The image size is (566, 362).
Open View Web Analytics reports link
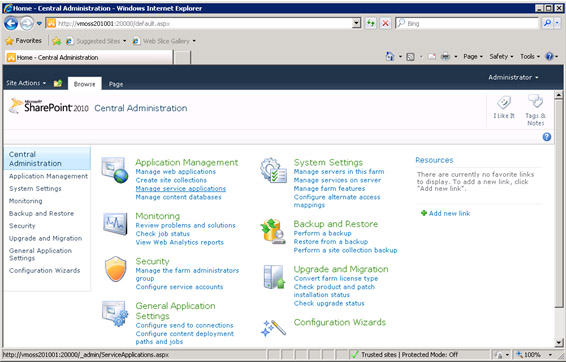tap(179, 242)
